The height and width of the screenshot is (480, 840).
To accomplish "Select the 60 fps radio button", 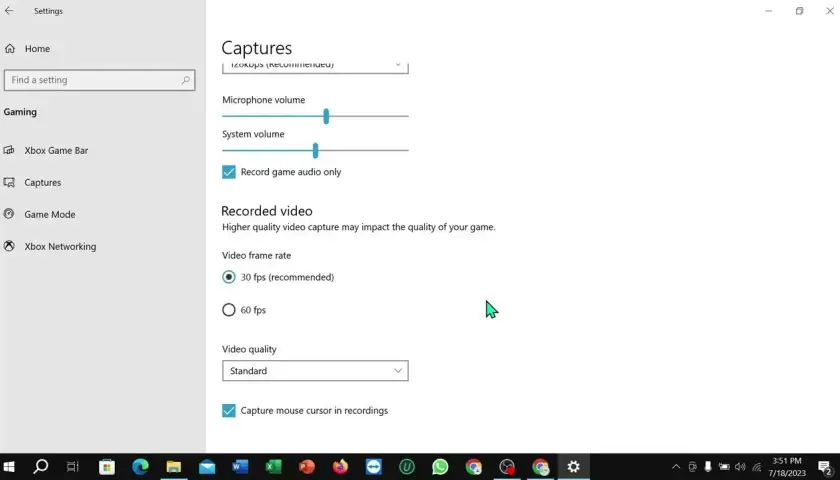I will click(x=229, y=310).
